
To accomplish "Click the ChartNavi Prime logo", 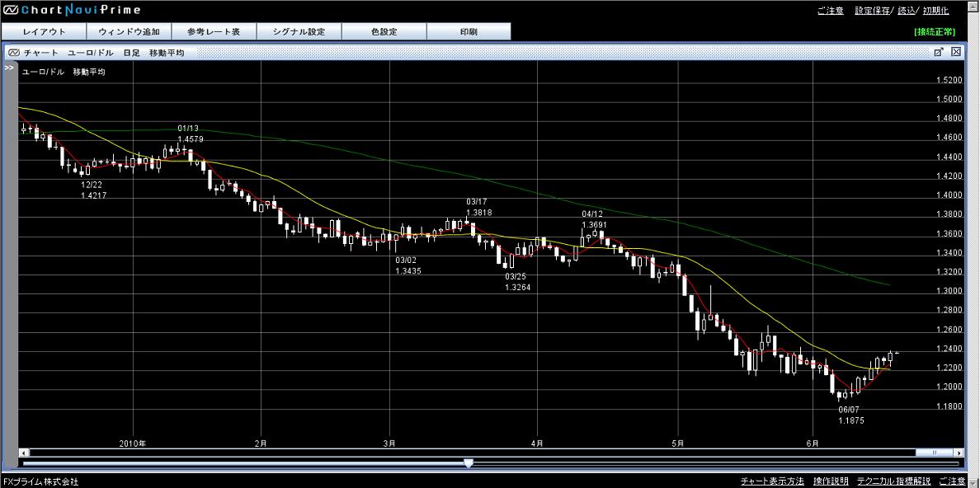I will 73,10.
